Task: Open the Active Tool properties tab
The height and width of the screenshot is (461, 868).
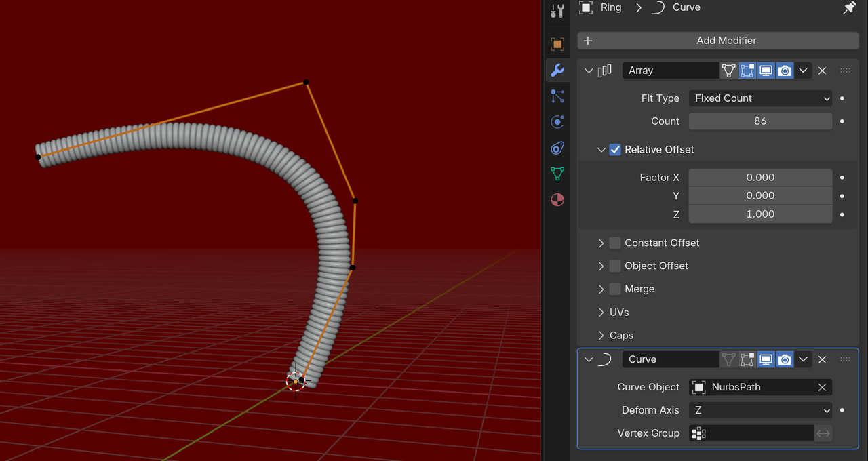Action: coord(557,11)
